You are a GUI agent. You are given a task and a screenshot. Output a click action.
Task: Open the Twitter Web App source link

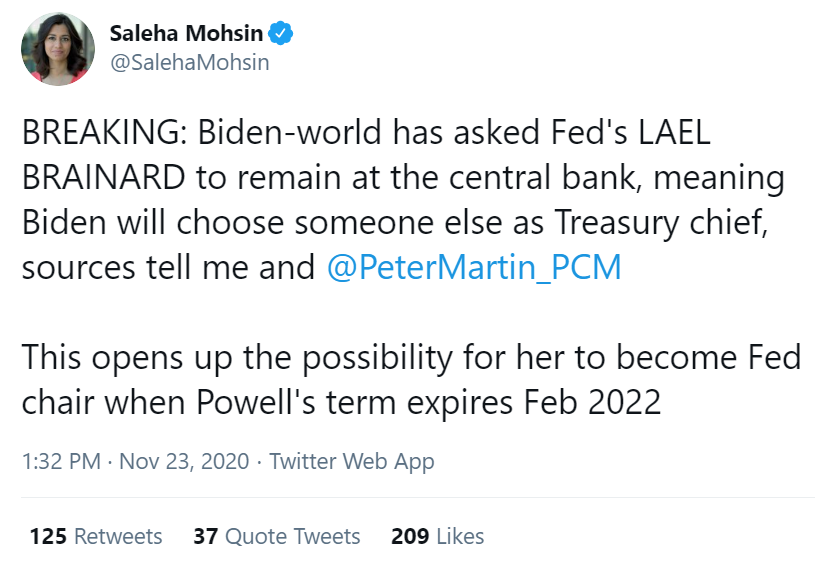pyautogui.click(x=352, y=461)
